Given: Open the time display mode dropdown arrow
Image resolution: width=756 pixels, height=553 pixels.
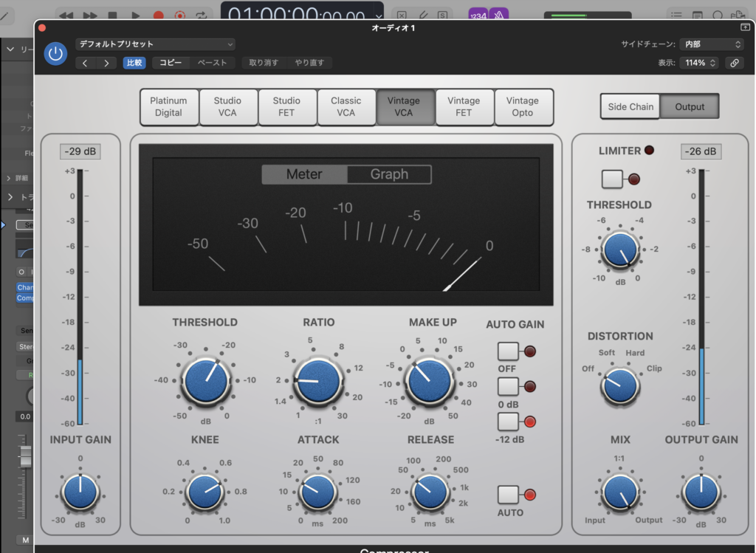Looking at the screenshot, I should pyautogui.click(x=379, y=16).
